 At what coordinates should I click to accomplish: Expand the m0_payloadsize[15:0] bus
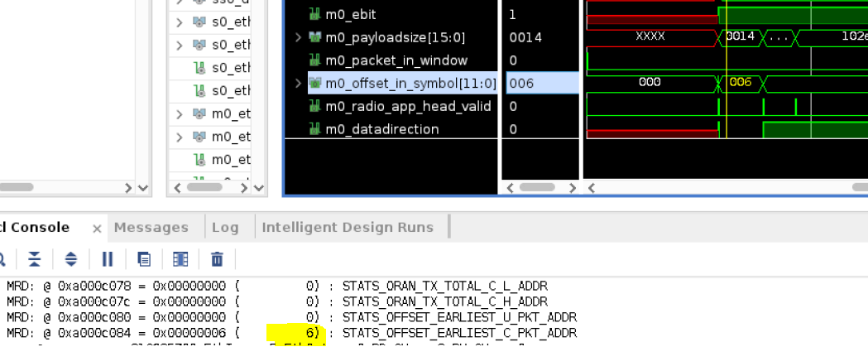click(298, 37)
